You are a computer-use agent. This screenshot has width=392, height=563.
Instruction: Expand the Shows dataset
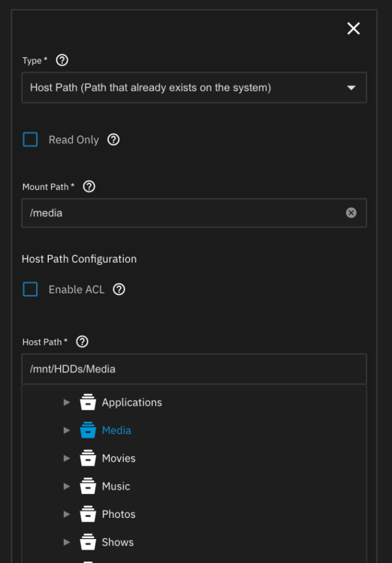67,542
